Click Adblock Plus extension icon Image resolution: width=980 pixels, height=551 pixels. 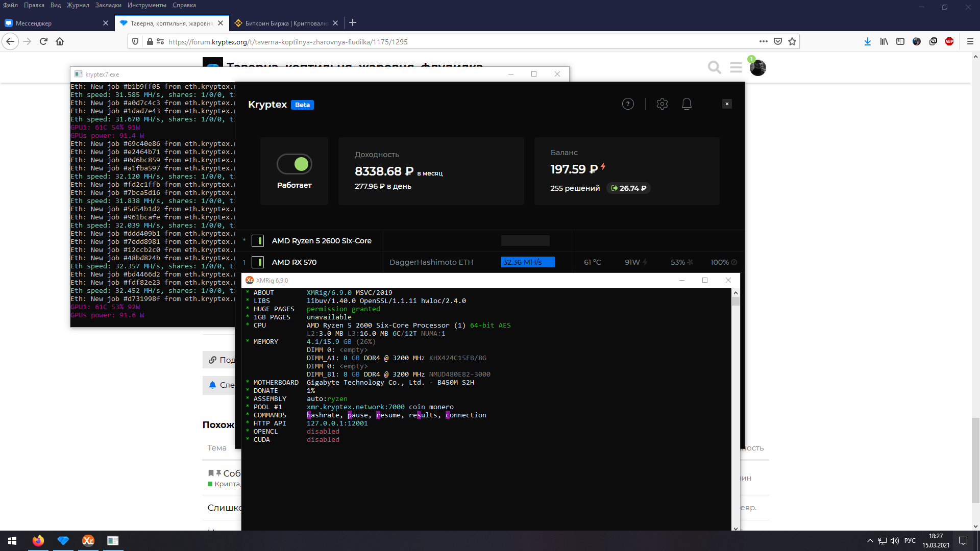949,42
